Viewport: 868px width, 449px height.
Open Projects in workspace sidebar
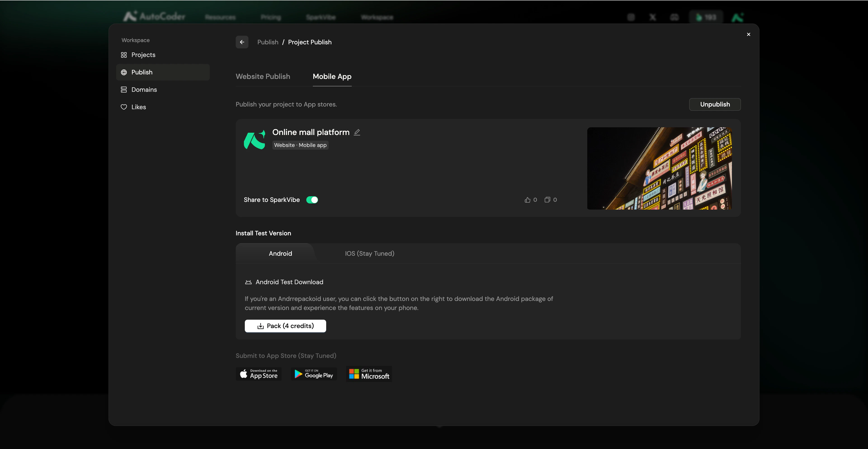click(x=143, y=55)
